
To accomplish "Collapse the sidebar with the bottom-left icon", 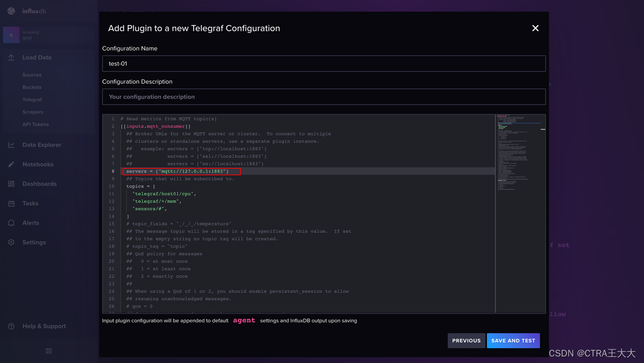I will (50, 350).
